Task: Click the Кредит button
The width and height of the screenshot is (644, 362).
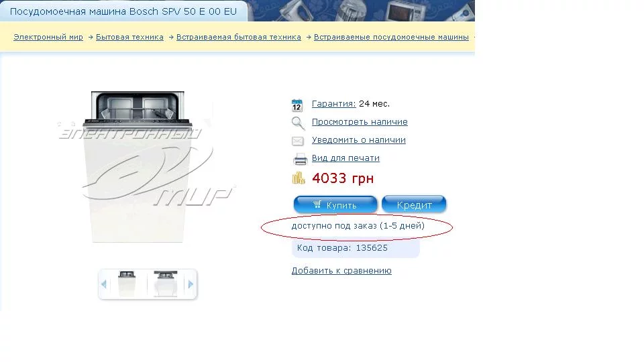Action: tap(414, 204)
